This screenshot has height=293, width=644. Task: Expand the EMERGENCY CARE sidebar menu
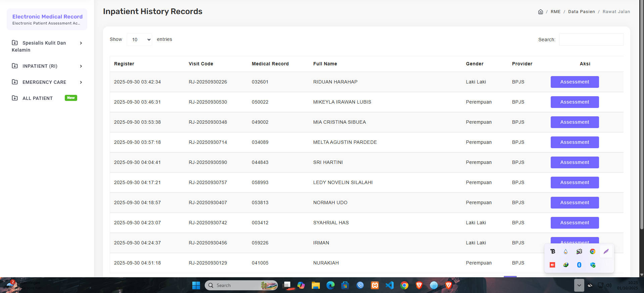[47, 82]
